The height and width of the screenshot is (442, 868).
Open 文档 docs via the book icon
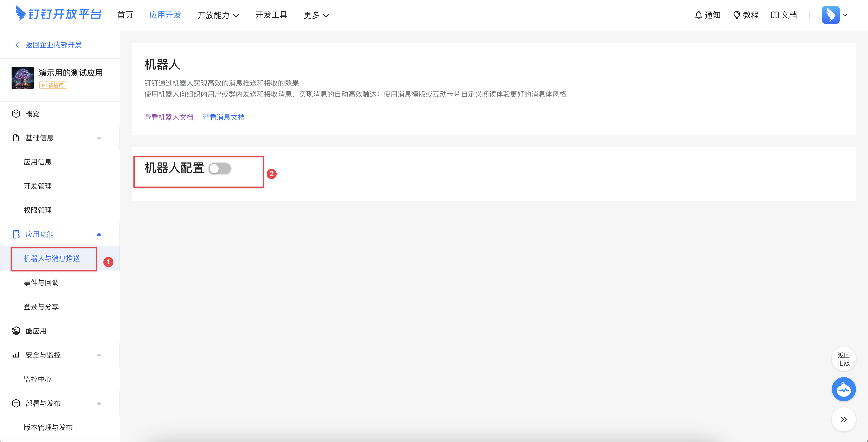tap(775, 15)
